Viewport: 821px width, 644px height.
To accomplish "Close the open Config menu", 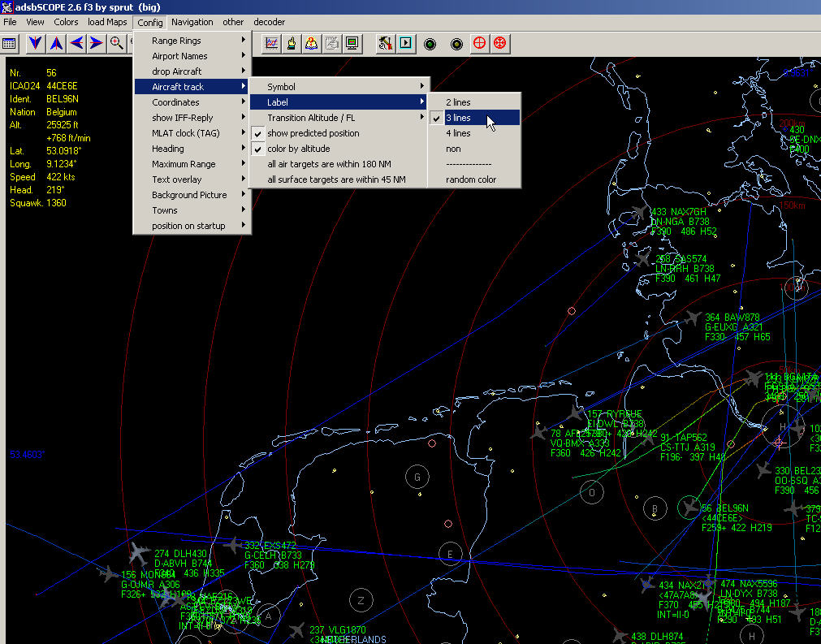I will point(149,23).
